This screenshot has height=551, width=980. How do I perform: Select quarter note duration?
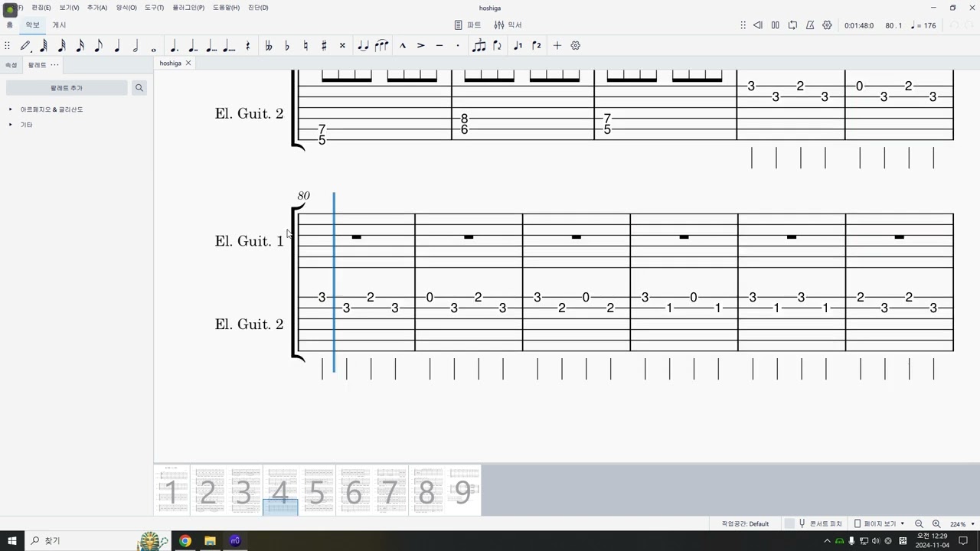[117, 46]
